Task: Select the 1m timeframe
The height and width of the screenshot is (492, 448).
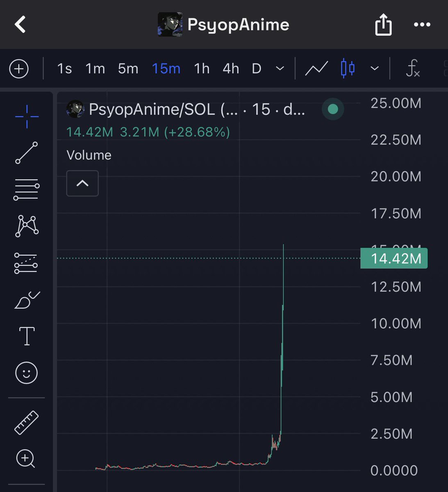Action: pos(95,68)
